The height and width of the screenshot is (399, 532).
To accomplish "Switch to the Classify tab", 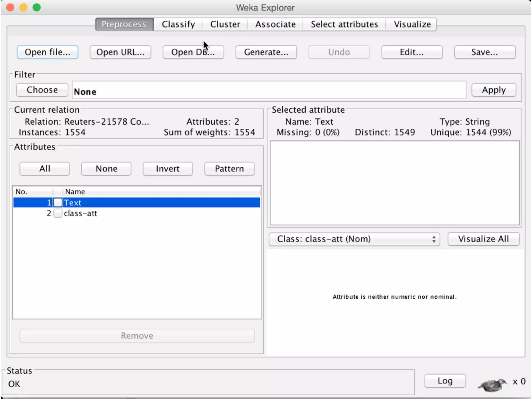I will tap(178, 24).
